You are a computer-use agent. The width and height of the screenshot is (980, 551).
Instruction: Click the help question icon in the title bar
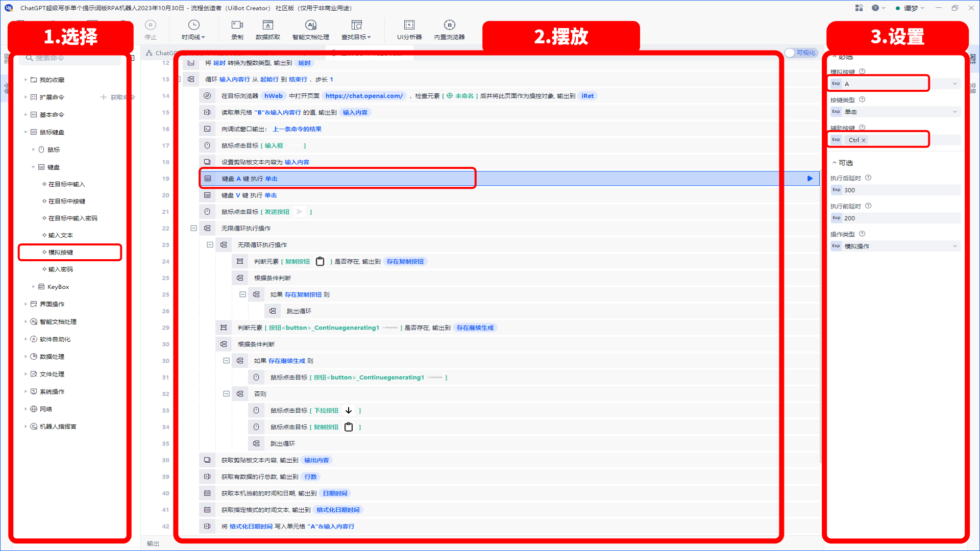click(x=875, y=8)
